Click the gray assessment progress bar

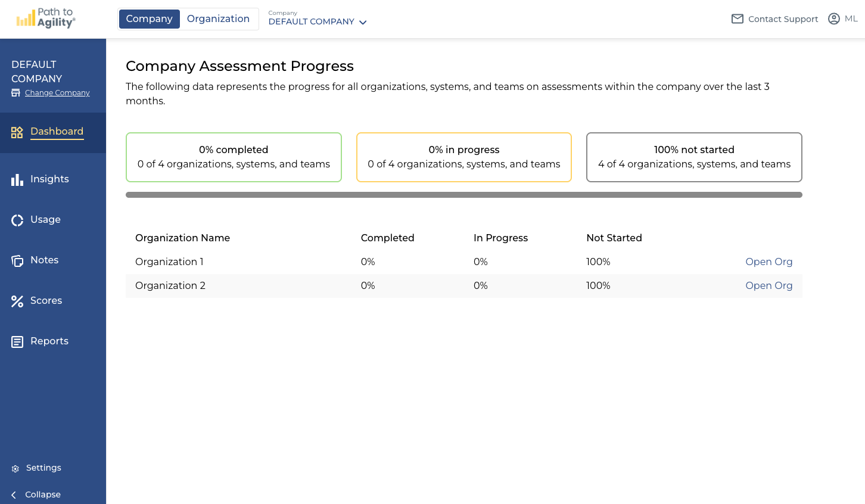point(463,195)
